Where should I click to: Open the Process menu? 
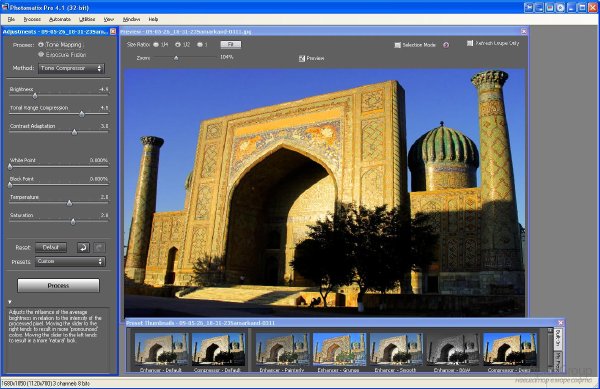pos(32,19)
